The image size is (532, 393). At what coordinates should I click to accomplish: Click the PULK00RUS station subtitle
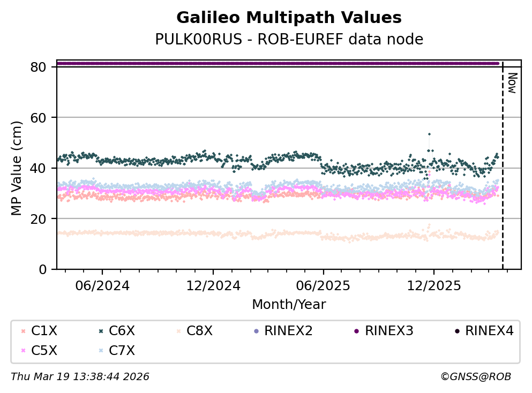tap(289, 40)
